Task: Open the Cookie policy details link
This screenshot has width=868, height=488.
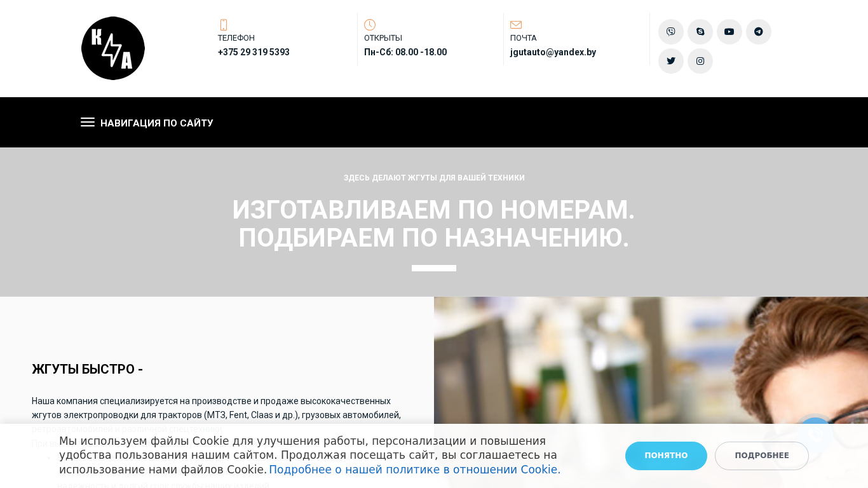Action: [x=415, y=470]
